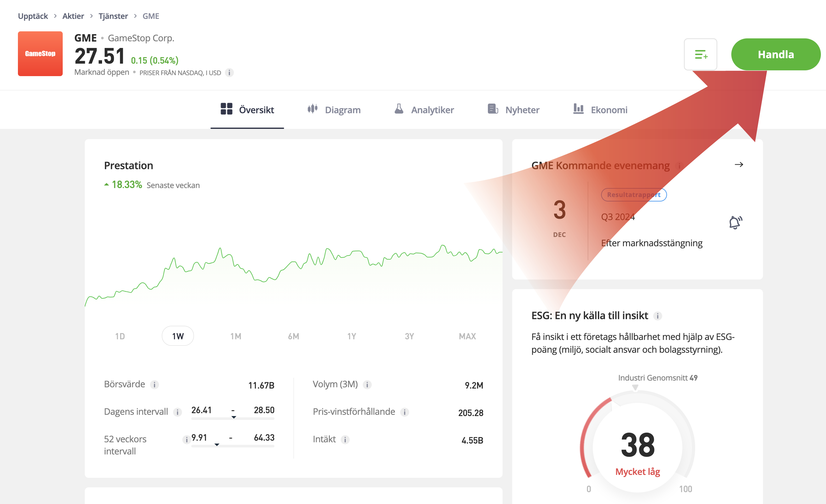Screen dimensions: 826x504
Task: Click the GameStop logo thumbnail
Action: 40,54
